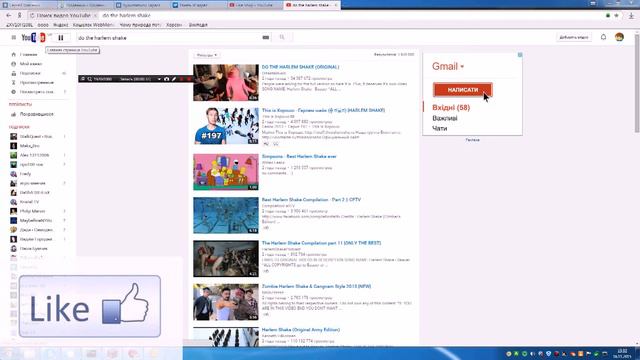The image size is (640, 360).
Task: Click the thumbnail of DO THE HARLEM SHAKE (ORIGINAL)
Action: tap(226, 82)
